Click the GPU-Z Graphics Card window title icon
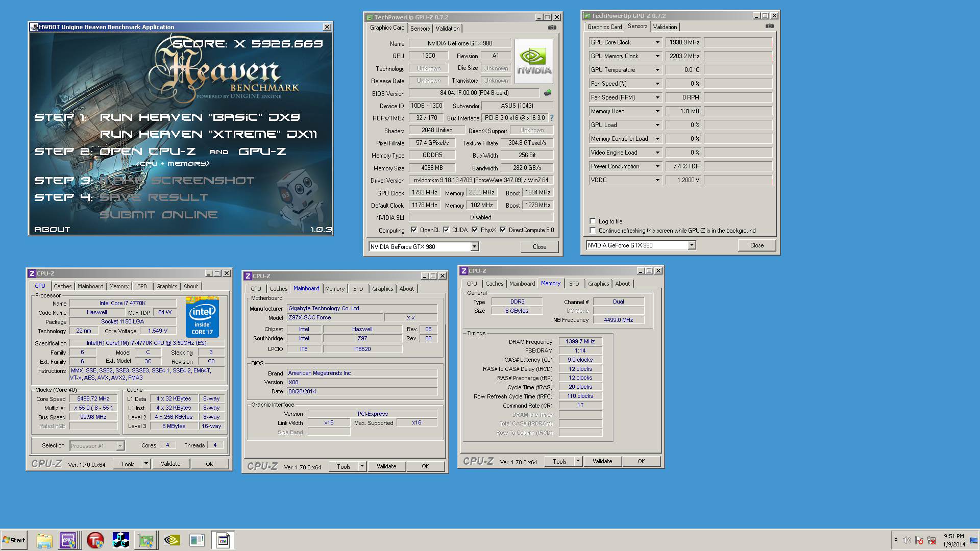This screenshot has height=551, width=980. point(370,17)
